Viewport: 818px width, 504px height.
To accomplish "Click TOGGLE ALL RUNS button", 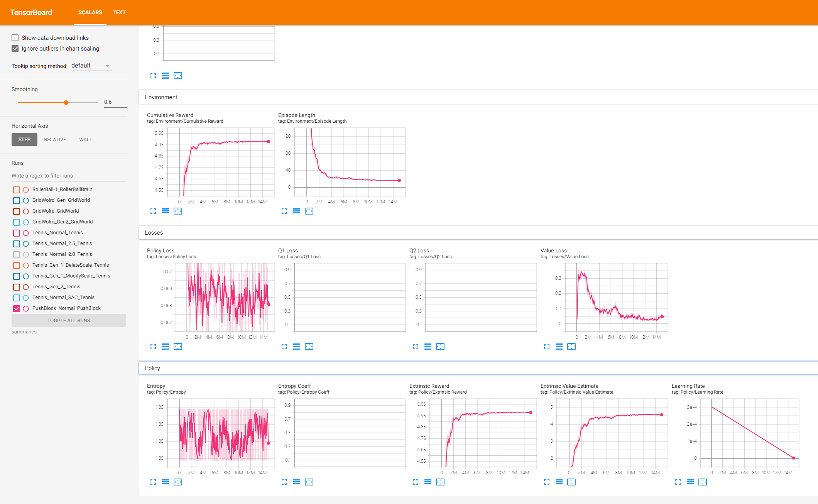I will click(69, 320).
